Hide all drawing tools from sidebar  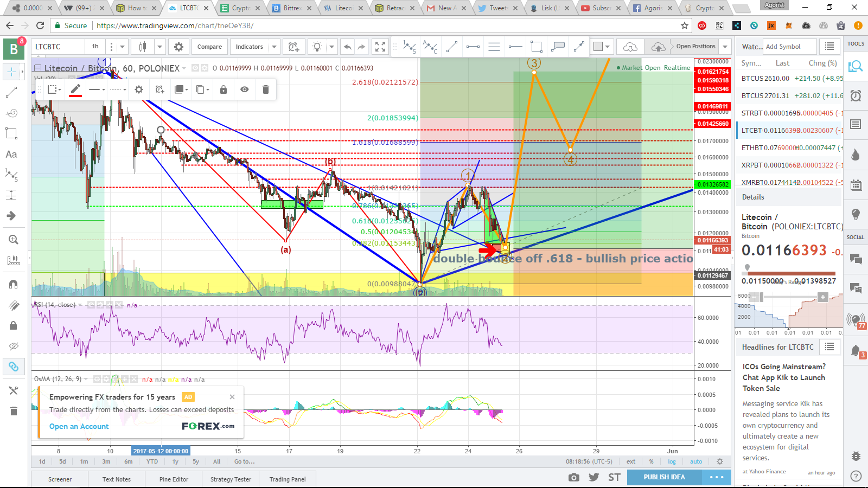tap(14, 346)
